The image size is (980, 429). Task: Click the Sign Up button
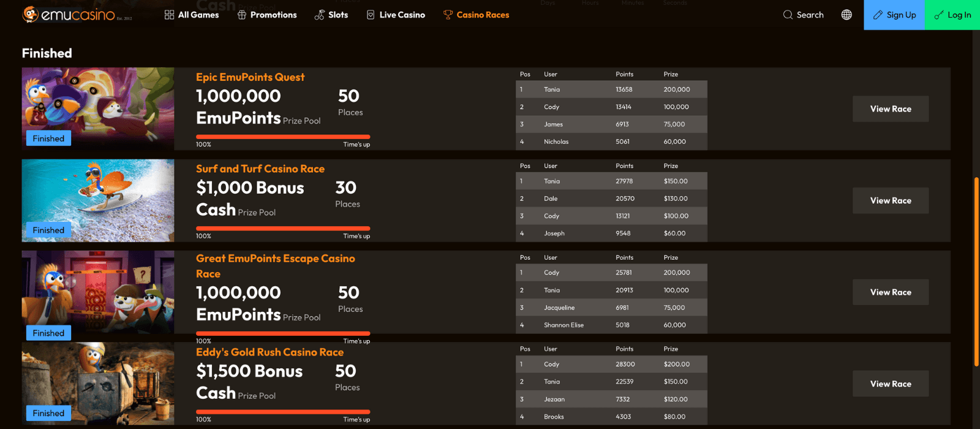pos(894,15)
